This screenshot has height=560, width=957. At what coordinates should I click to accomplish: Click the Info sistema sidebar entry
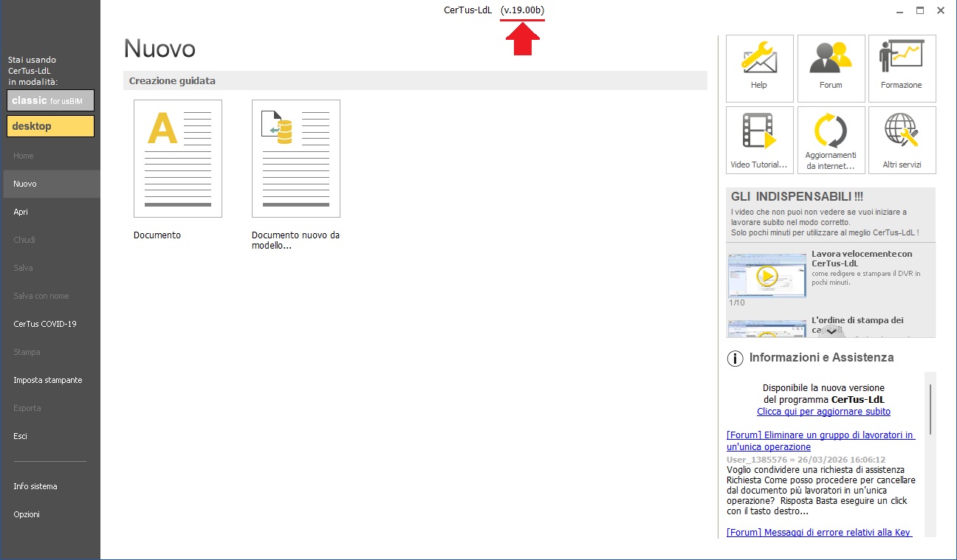pos(35,486)
